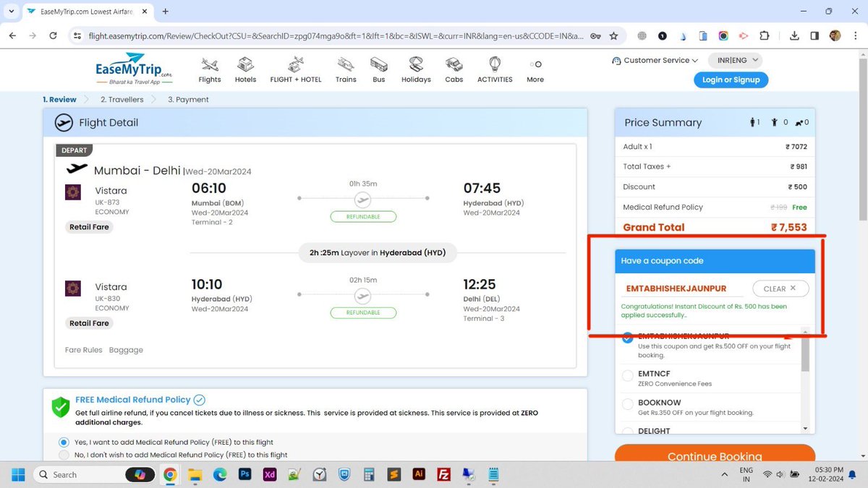The width and height of the screenshot is (868, 488).
Task: Click the Retail Fare badge for UK-873
Action: pyautogui.click(x=90, y=227)
